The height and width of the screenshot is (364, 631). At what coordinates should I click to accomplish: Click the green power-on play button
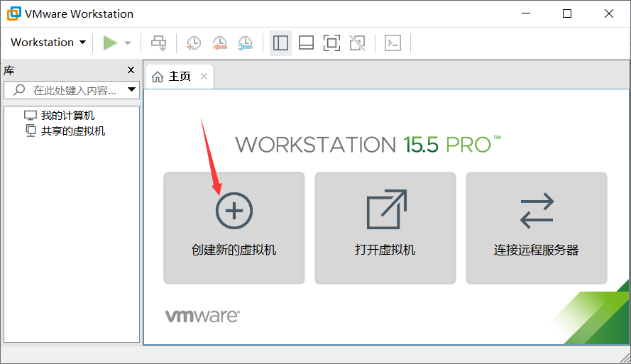pos(110,43)
